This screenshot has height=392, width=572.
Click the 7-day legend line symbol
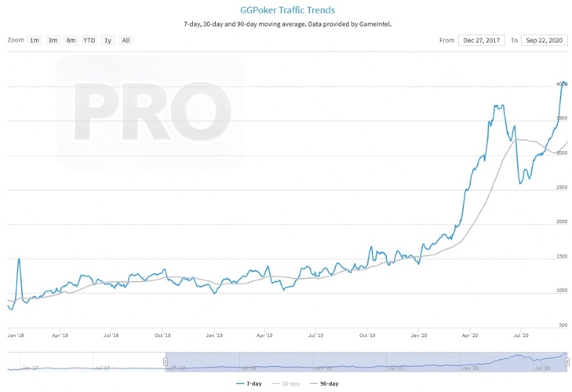[240, 383]
